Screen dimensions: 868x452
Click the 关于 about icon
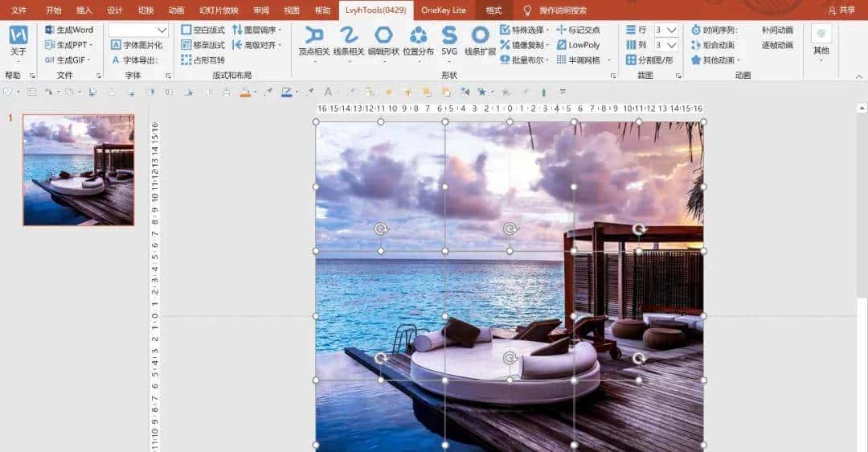pyautogui.click(x=18, y=36)
